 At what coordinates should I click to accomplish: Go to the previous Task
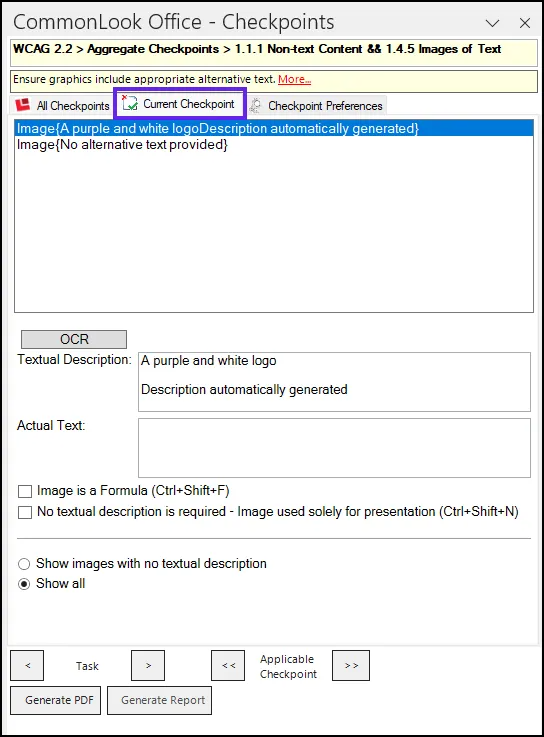[27, 666]
